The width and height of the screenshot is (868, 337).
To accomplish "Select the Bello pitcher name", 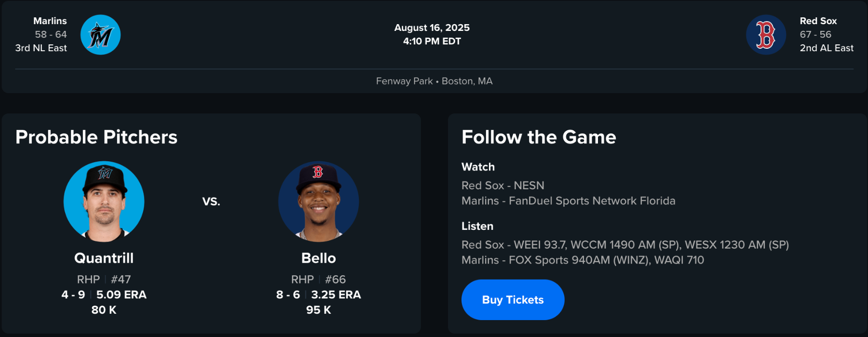I will [318, 258].
